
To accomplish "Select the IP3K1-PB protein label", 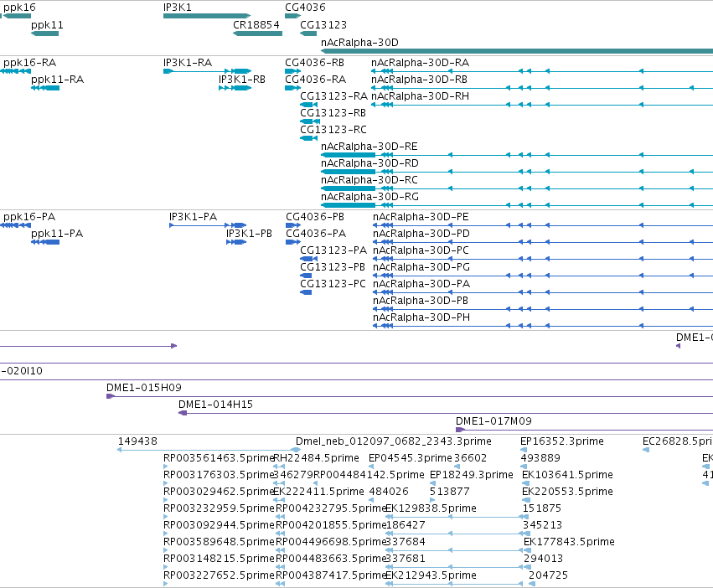I will click(249, 234).
